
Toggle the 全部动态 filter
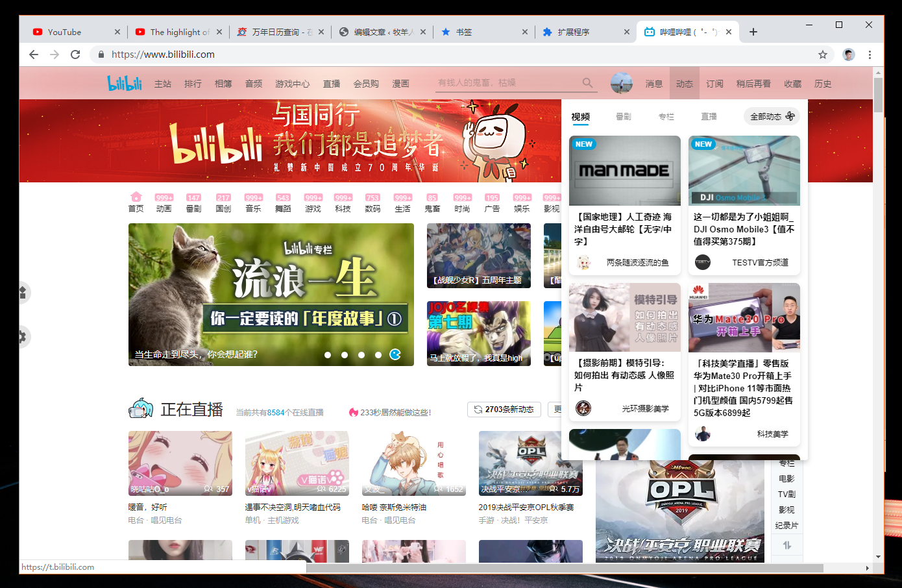[771, 116]
